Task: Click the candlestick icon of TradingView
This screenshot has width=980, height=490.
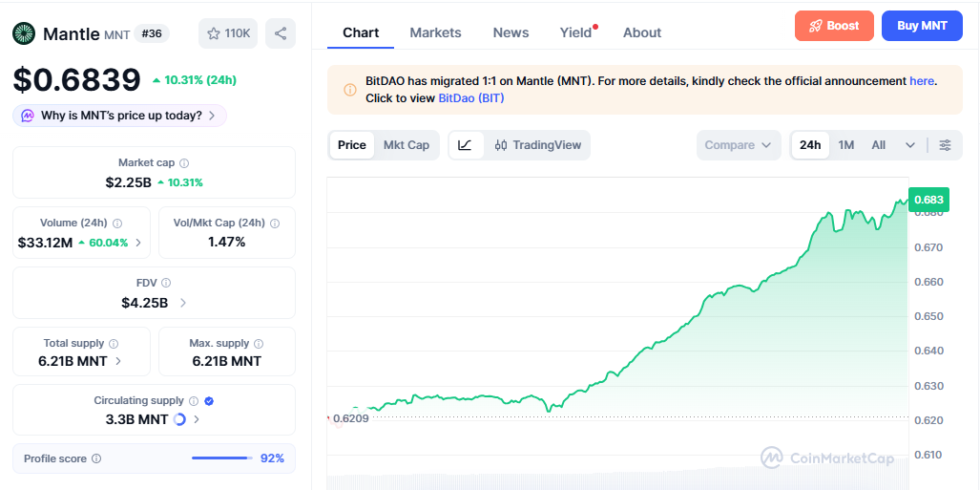Action: pos(501,145)
